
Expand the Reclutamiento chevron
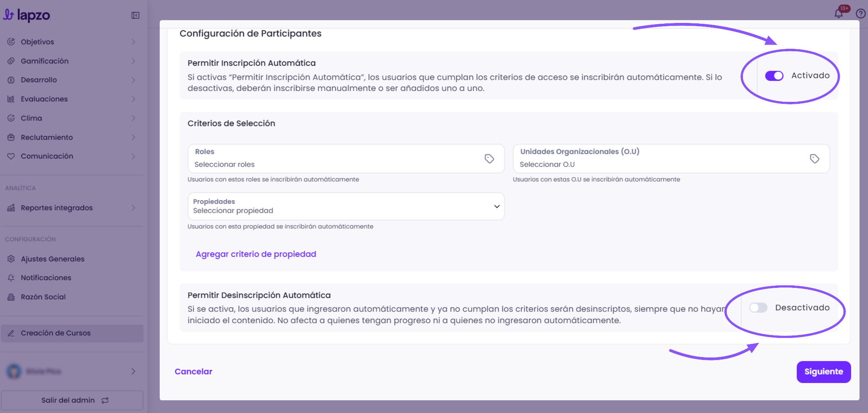[133, 137]
